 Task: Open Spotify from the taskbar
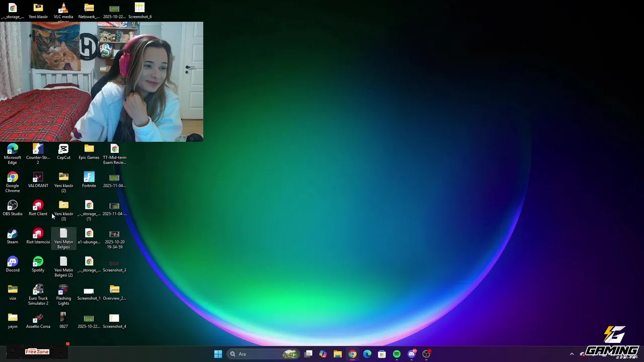(396, 354)
